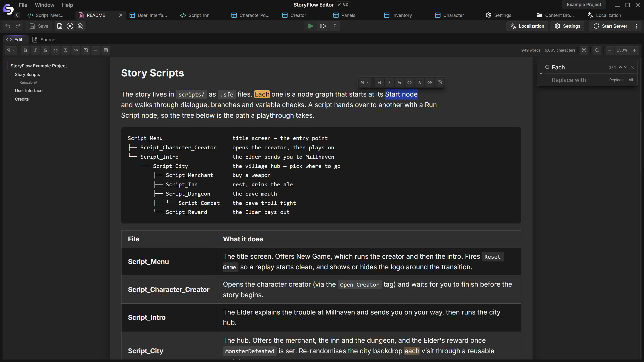The image size is (644, 362).
Task: Run the project with the green play button
Action: [310, 26]
